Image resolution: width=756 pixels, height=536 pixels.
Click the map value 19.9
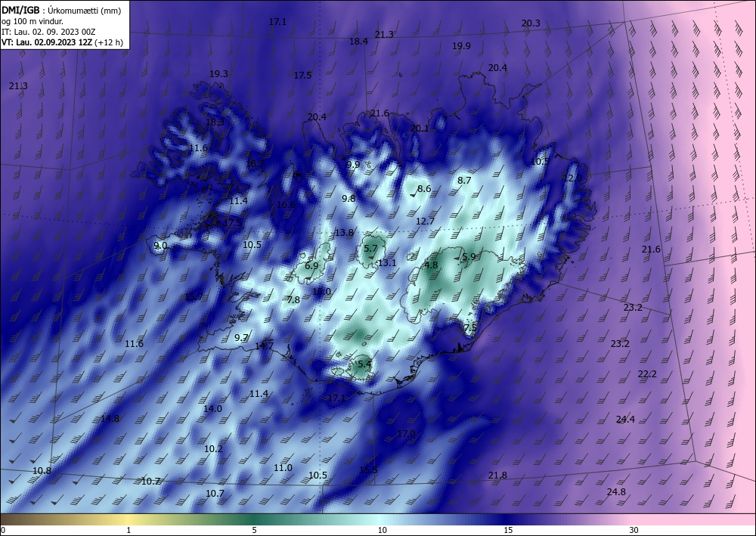click(461, 46)
